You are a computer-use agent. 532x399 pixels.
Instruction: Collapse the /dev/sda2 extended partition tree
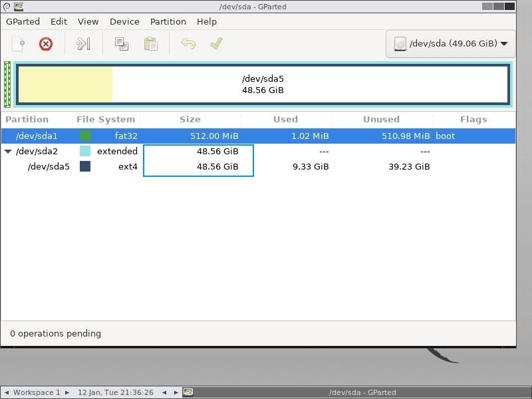coord(8,151)
